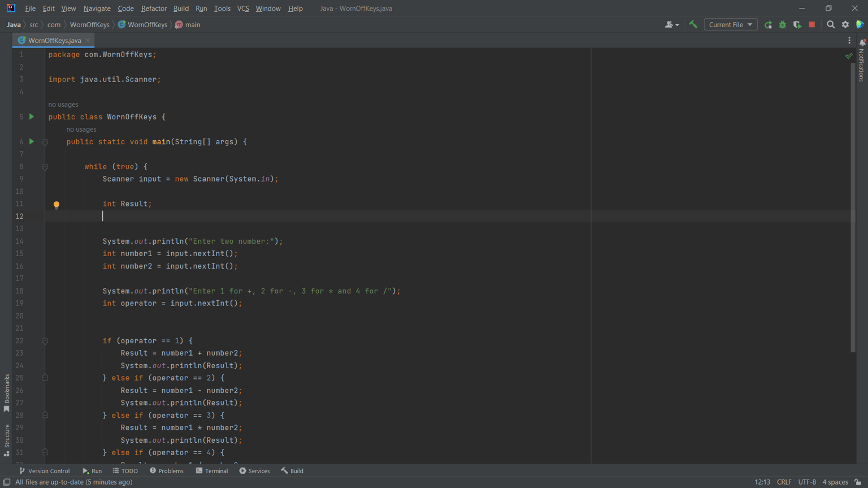Click the 'import java.util.Scanner;' line

click(x=105, y=79)
